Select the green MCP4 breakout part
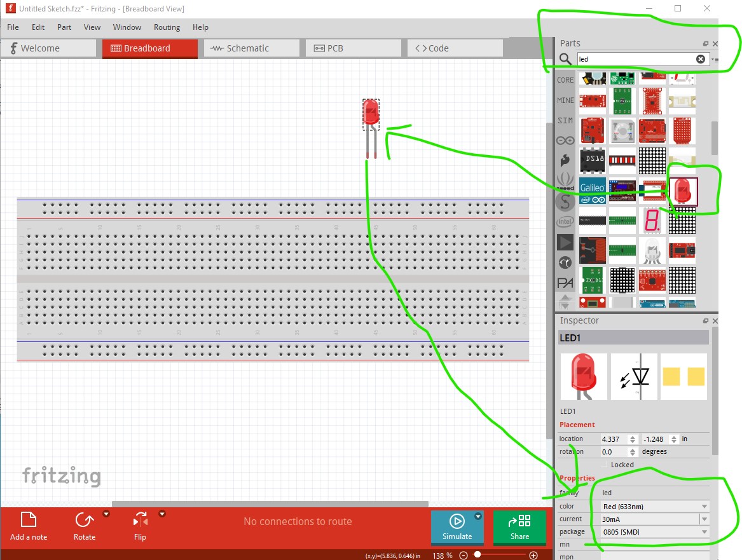The image size is (742, 560). click(x=622, y=101)
